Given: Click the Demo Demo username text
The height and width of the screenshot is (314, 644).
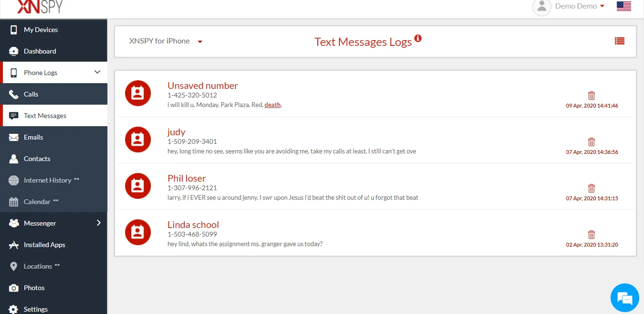Looking at the screenshot, I should [x=576, y=6].
